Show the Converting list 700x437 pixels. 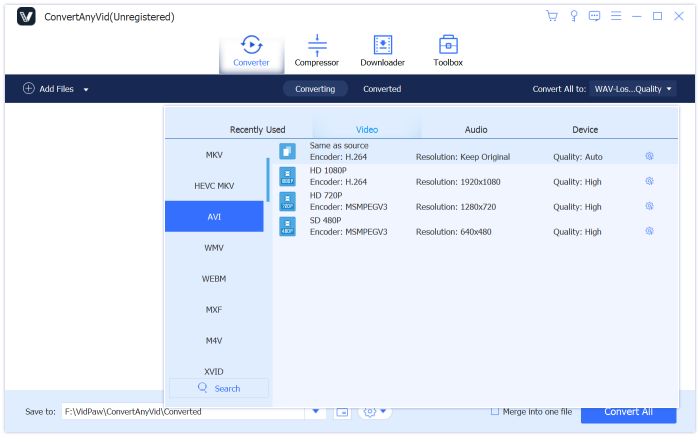315,89
